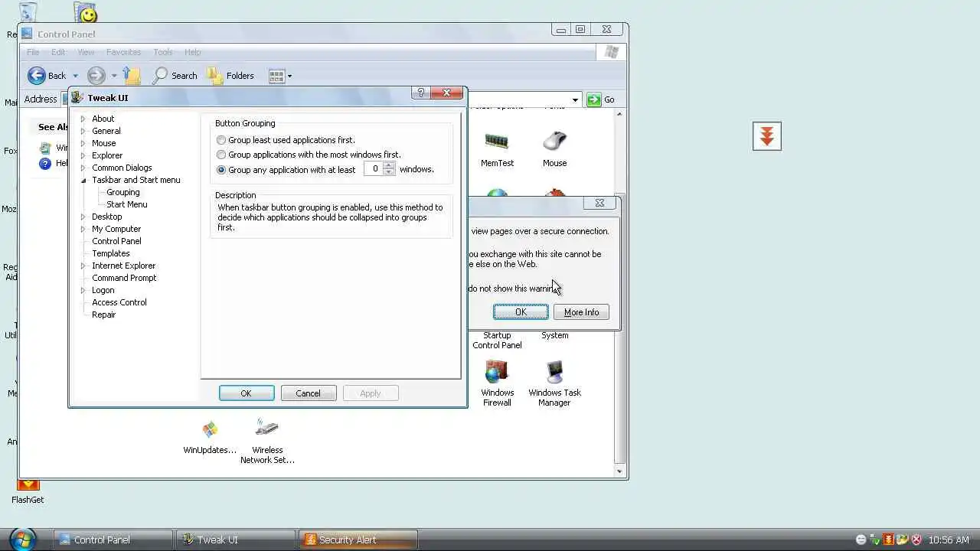The width and height of the screenshot is (980, 551).
Task: Increase the windows count spinner
Action: coord(389,165)
